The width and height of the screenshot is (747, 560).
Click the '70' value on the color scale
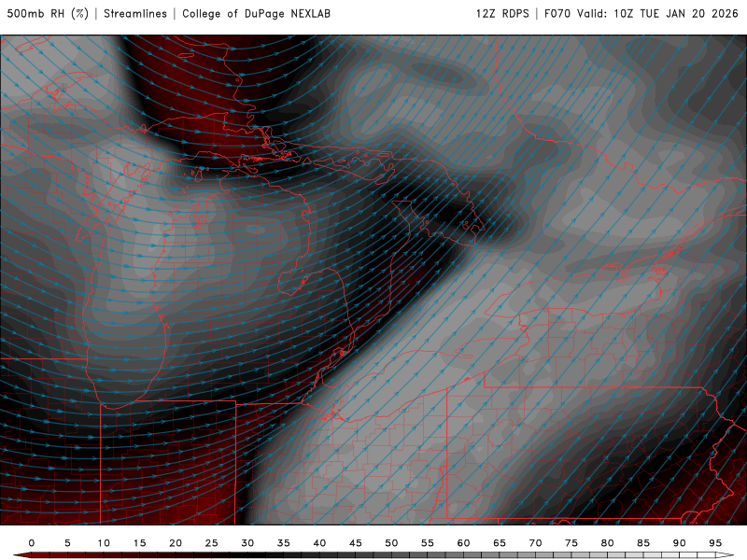tap(535, 543)
